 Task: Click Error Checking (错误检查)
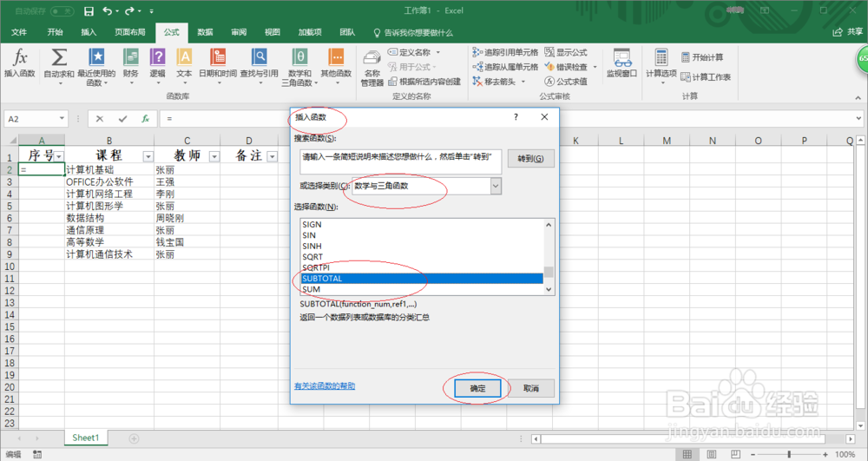click(x=566, y=66)
